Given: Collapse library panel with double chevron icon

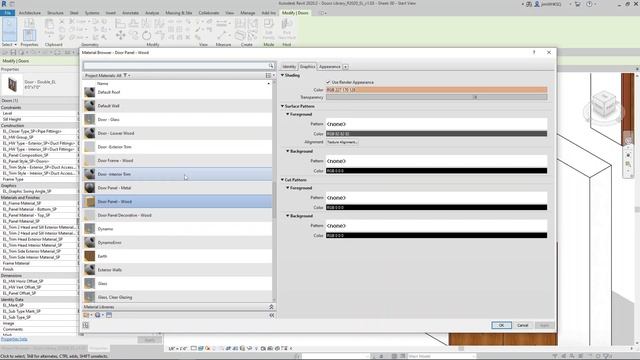Looking at the screenshot, I should click(271, 307).
